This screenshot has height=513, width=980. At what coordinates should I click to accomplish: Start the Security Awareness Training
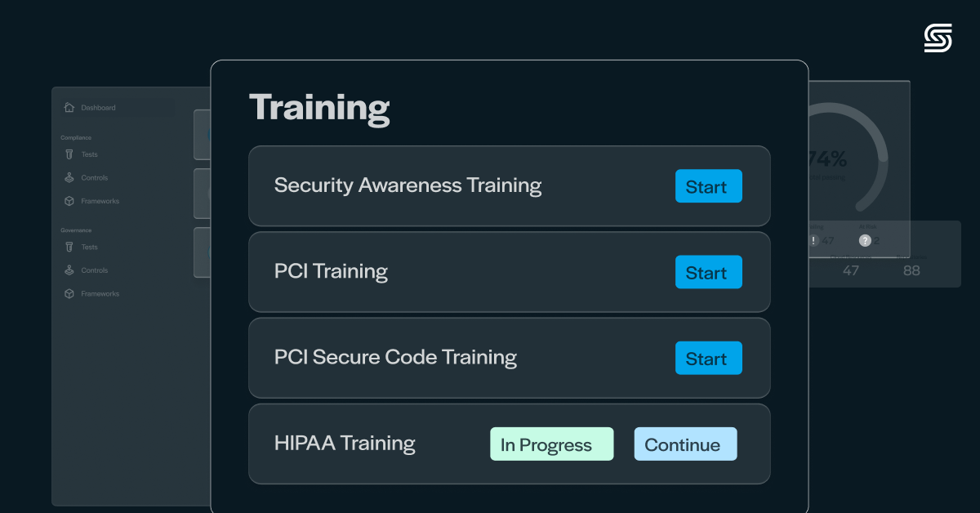point(708,186)
